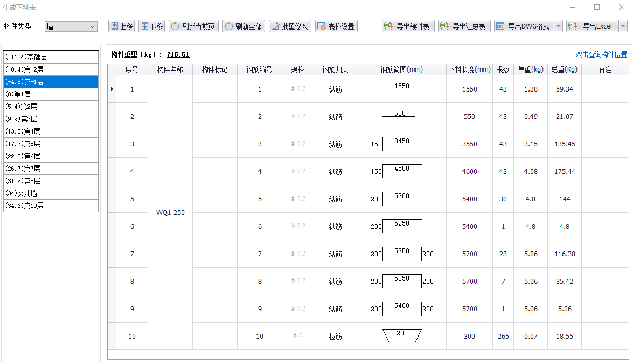The width and height of the screenshot is (633, 364).
Task: Select floor (34.6)第10层
Action: tap(51, 205)
